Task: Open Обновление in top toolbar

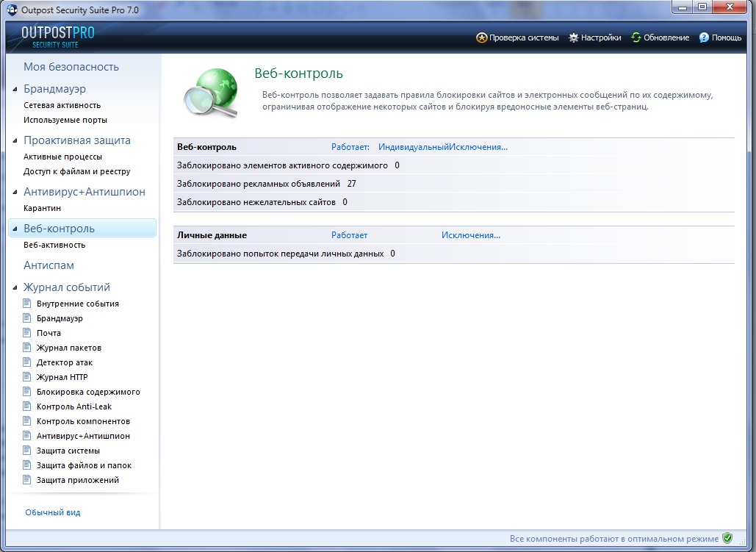Action: pos(666,37)
